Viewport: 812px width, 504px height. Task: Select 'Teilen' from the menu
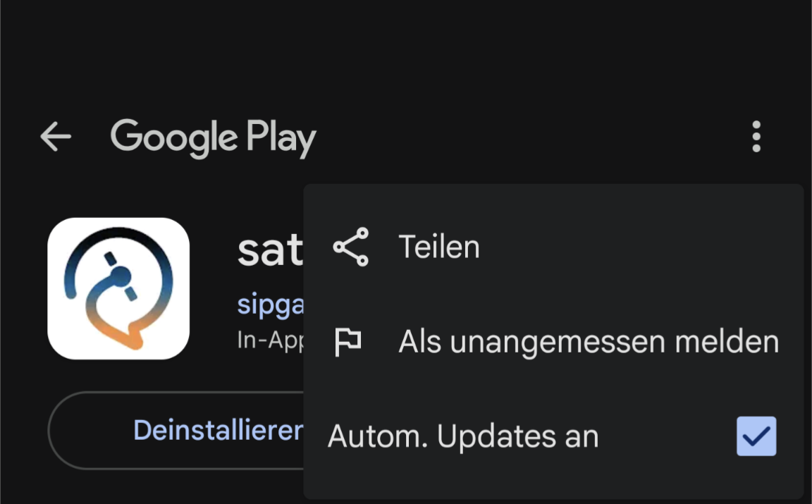pyautogui.click(x=438, y=247)
